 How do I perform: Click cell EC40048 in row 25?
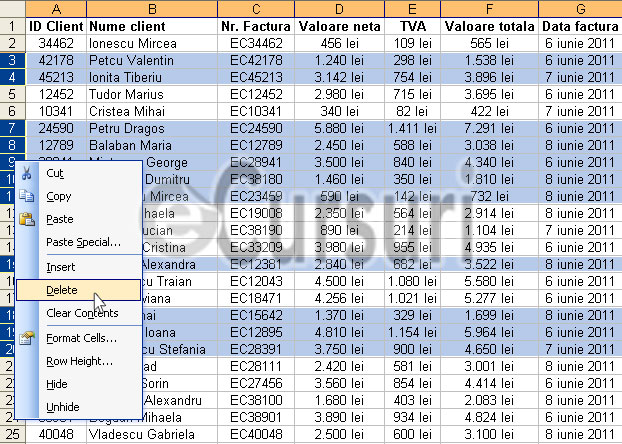click(x=256, y=434)
